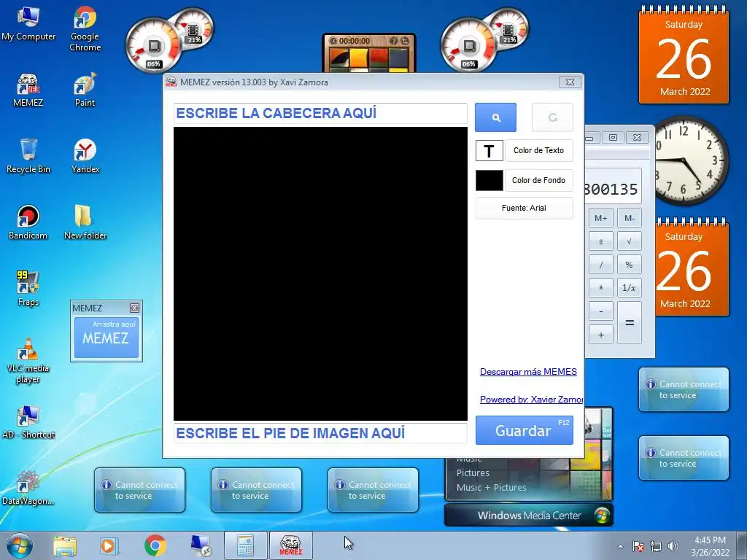Open the Bandicam desktop shortcut
Image resolution: width=747 pixels, height=560 pixels.
[28, 222]
